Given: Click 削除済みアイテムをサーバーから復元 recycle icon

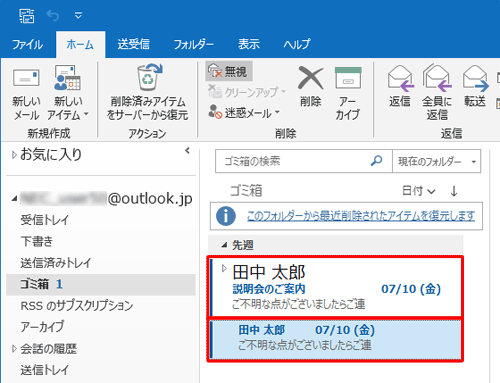Looking at the screenshot, I should tap(149, 77).
